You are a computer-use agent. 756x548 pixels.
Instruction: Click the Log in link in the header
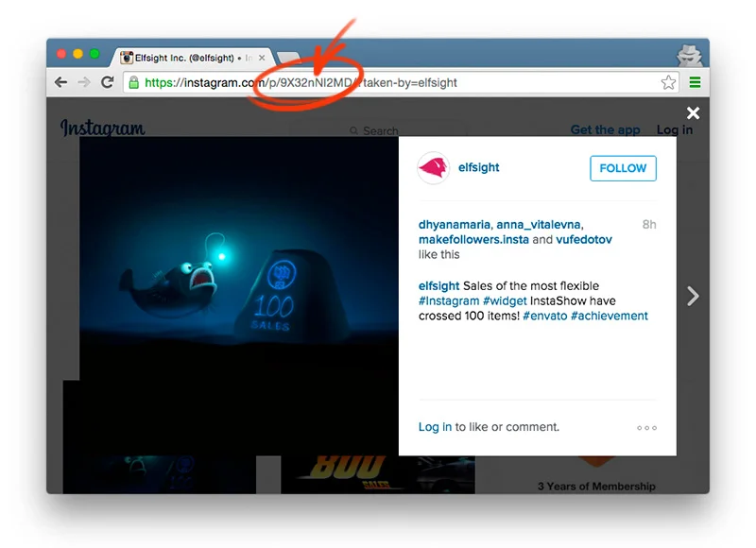click(675, 129)
